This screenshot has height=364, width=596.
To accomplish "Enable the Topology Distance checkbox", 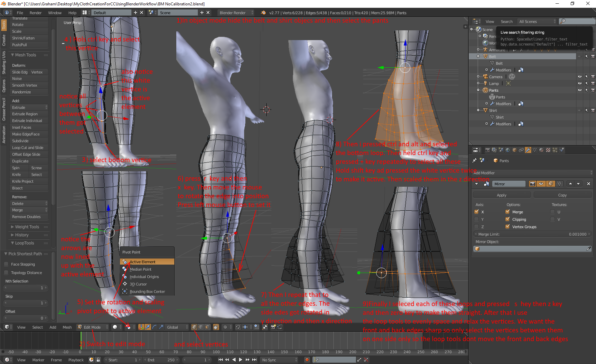I will pyautogui.click(x=6, y=273).
